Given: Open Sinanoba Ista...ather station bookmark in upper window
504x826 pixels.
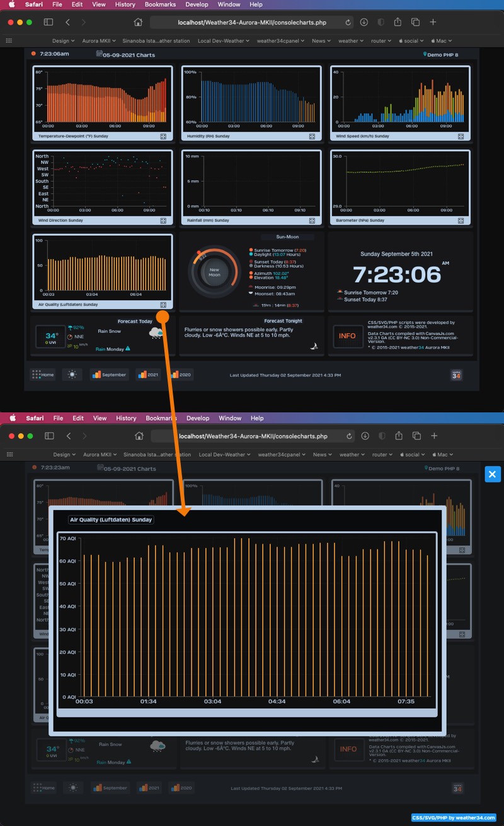Looking at the screenshot, I should pyautogui.click(x=156, y=40).
